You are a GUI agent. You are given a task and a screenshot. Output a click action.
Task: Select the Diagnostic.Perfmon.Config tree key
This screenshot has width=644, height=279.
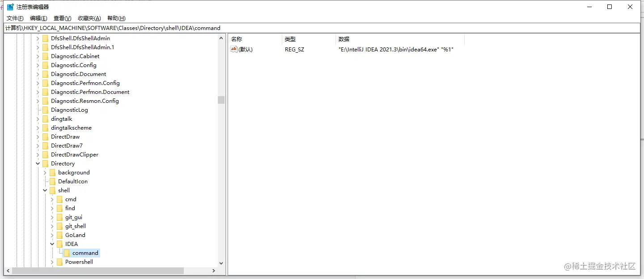[x=85, y=83]
